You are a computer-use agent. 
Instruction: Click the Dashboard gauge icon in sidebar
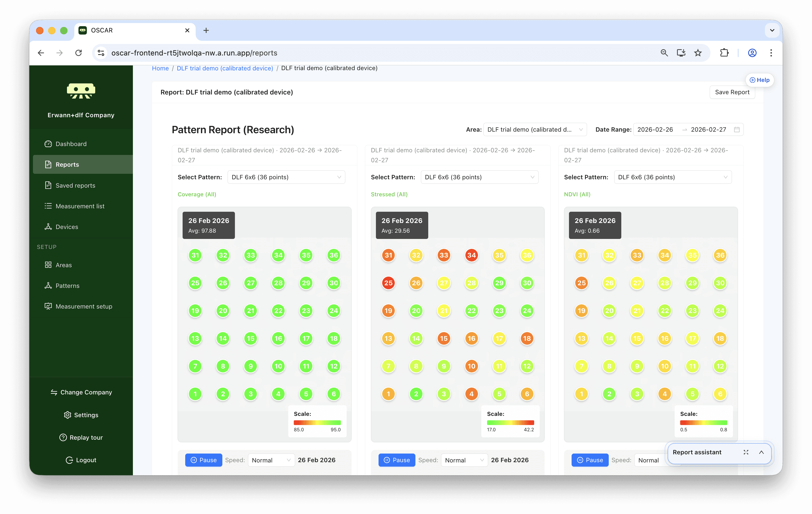pos(48,144)
